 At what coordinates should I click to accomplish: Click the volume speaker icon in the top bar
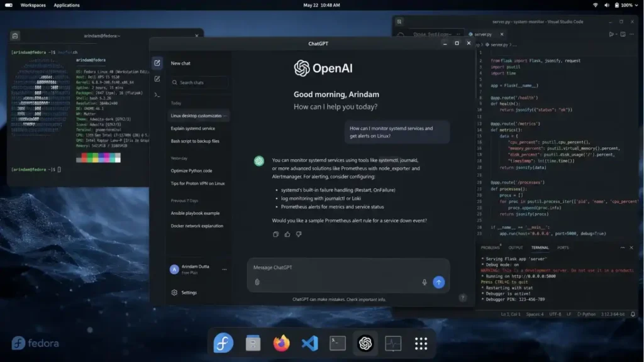click(607, 5)
